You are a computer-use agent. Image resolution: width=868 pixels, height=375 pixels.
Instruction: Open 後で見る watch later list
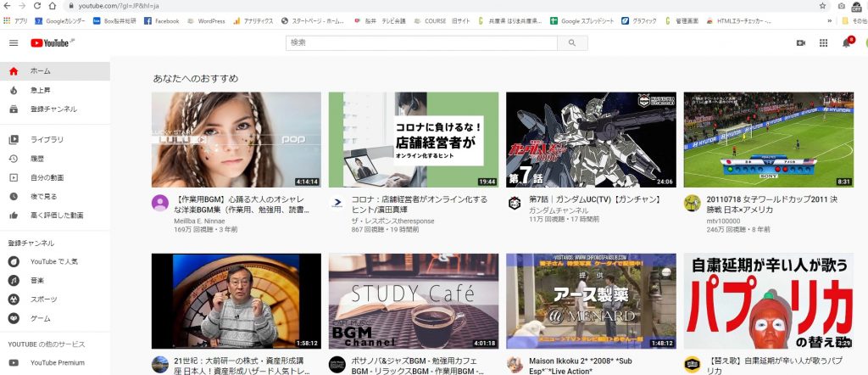[55, 197]
